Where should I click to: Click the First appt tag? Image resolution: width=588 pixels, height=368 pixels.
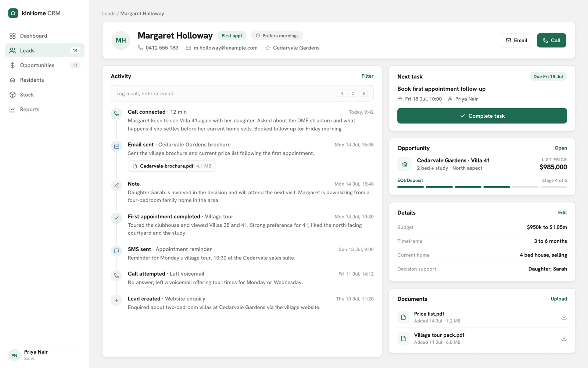click(x=232, y=36)
